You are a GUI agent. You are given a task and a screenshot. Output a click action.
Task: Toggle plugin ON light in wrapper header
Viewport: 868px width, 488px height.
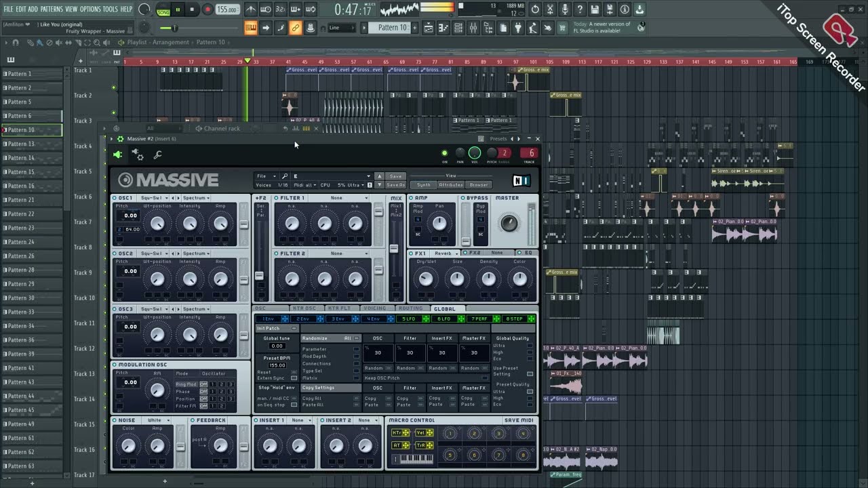(445, 153)
